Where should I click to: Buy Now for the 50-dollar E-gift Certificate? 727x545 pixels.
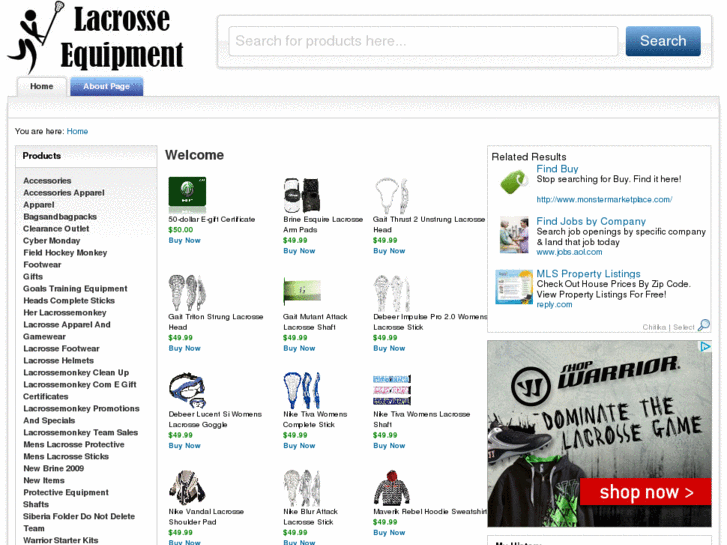185,240
